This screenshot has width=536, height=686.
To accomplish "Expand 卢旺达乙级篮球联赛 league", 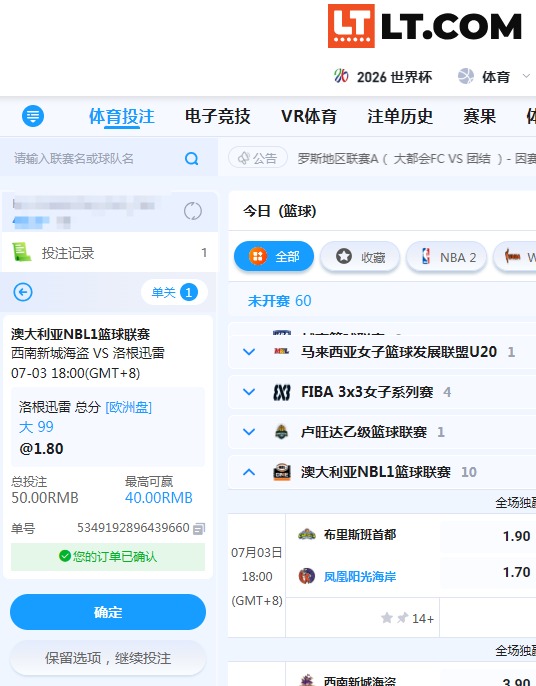I will [249, 432].
